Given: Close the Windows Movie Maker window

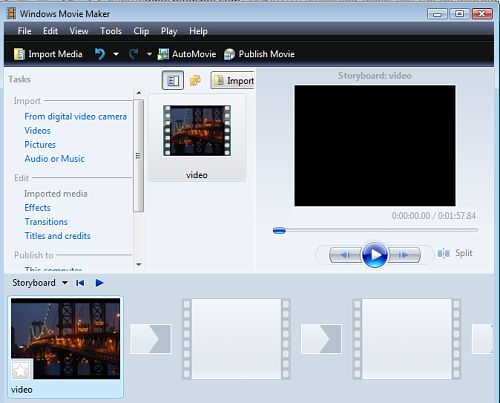Looking at the screenshot, I should [x=482, y=14].
